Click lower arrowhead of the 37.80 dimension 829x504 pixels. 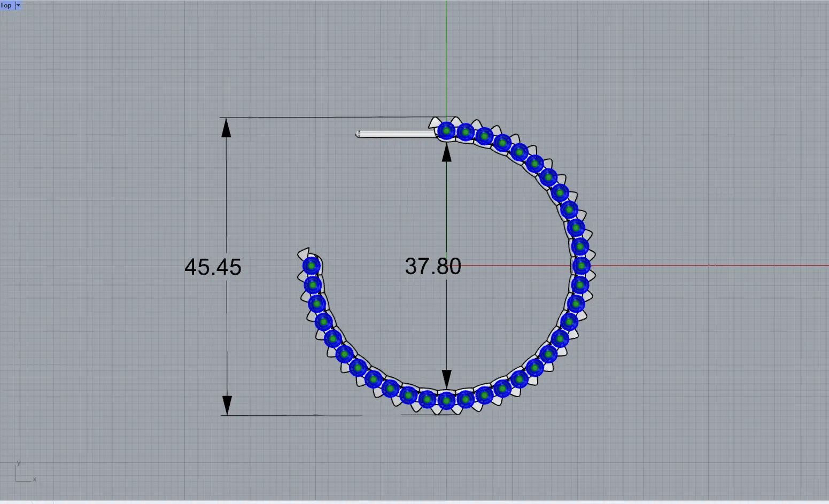446,379
